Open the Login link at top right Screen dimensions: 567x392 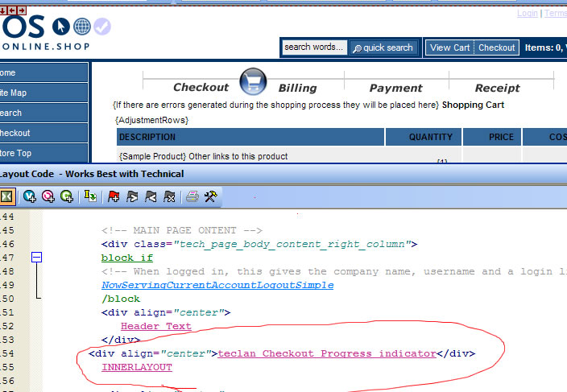point(528,13)
